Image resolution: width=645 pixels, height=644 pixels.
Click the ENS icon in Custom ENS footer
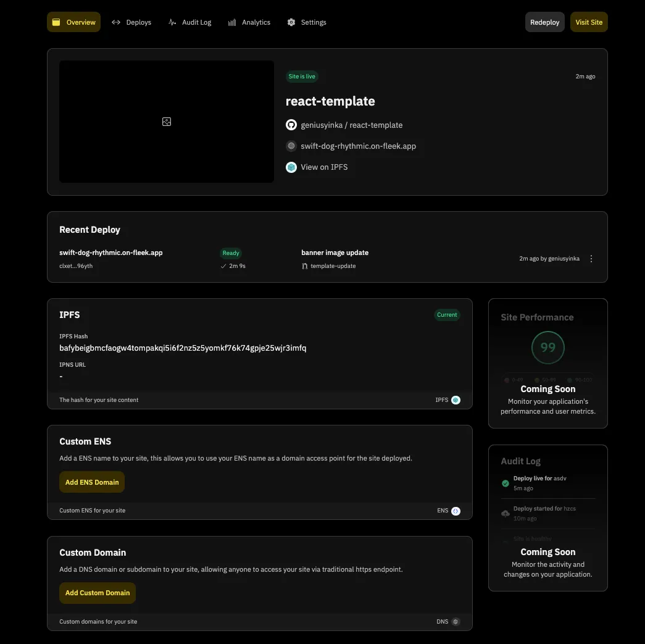click(x=456, y=511)
